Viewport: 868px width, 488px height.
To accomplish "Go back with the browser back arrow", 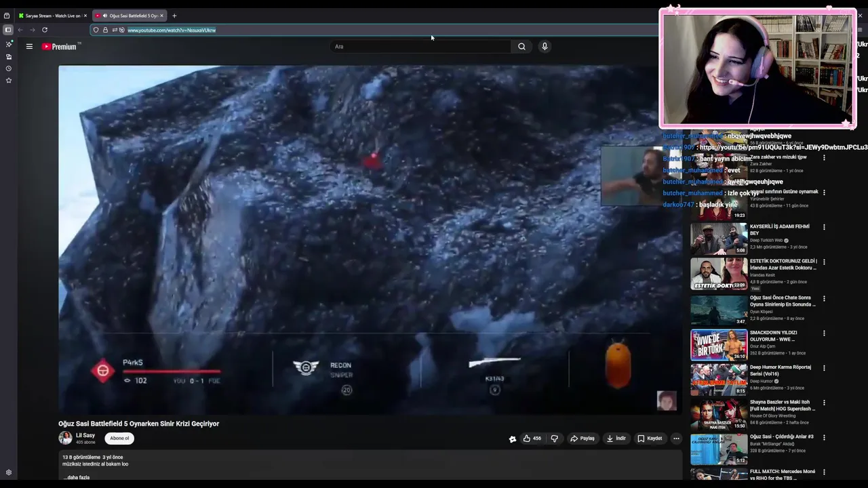I will tap(20, 30).
